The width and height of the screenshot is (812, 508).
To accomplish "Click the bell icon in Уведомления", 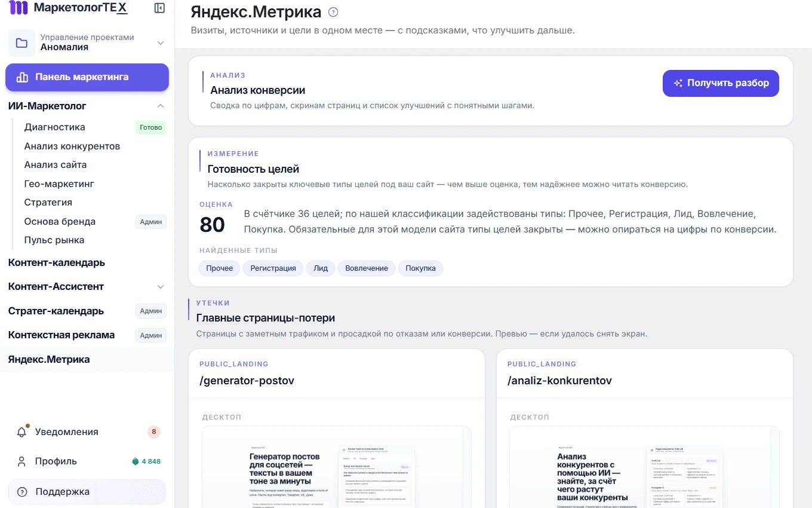I will [22, 432].
